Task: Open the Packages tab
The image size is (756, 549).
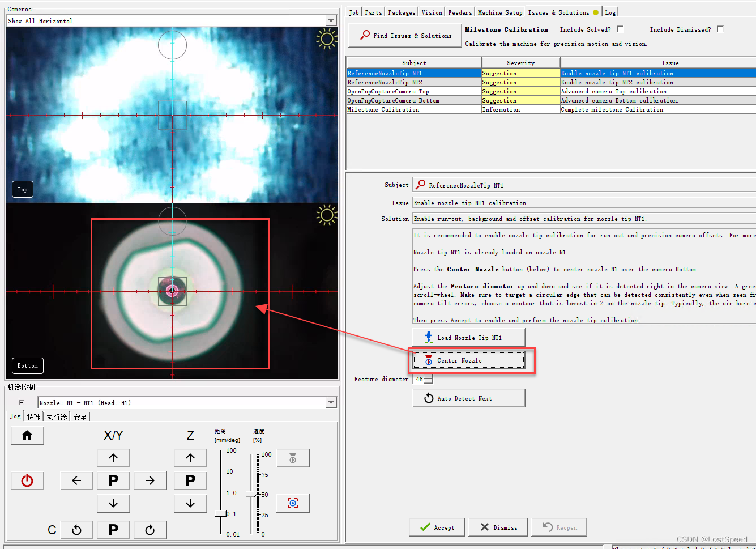Action: click(x=402, y=12)
